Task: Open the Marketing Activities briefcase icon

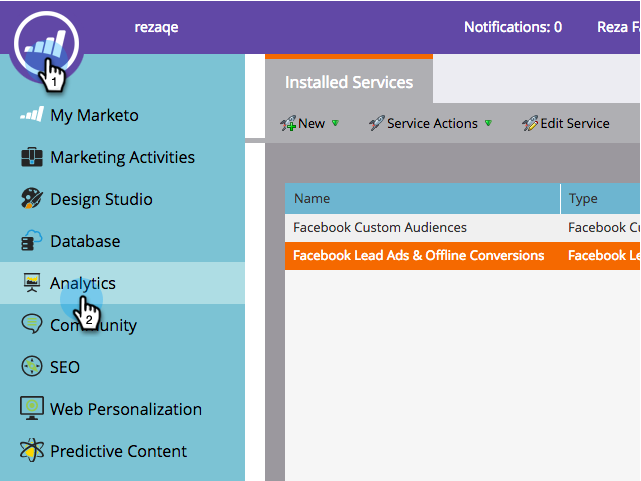Action: point(32,157)
